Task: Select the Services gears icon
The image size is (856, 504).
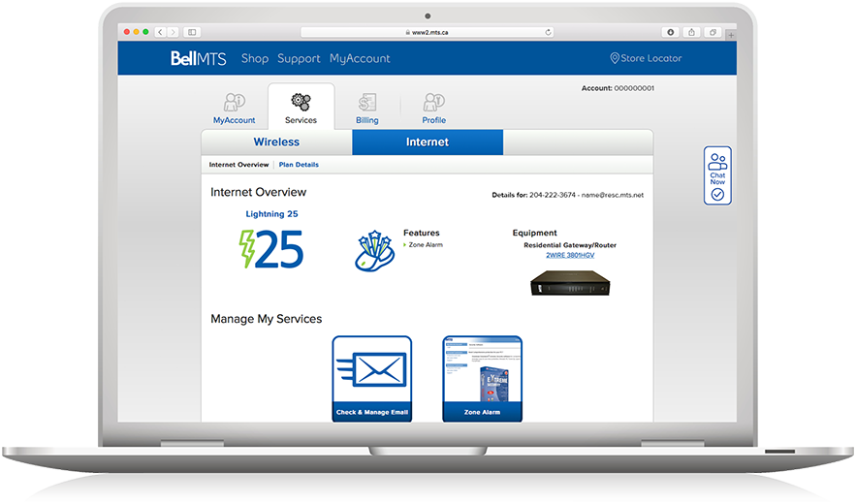Action: tap(301, 102)
